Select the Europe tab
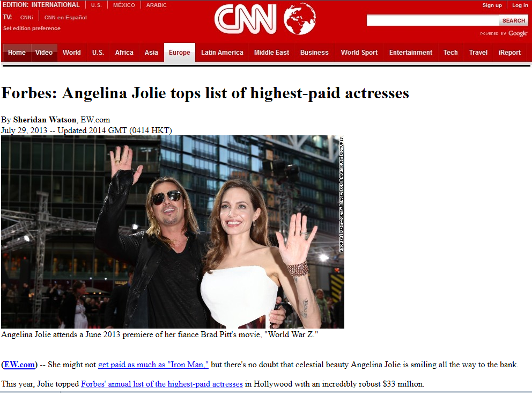Image resolution: width=532 pixels, height=393 pixels. pyautogui.click(x=180, y=53)
